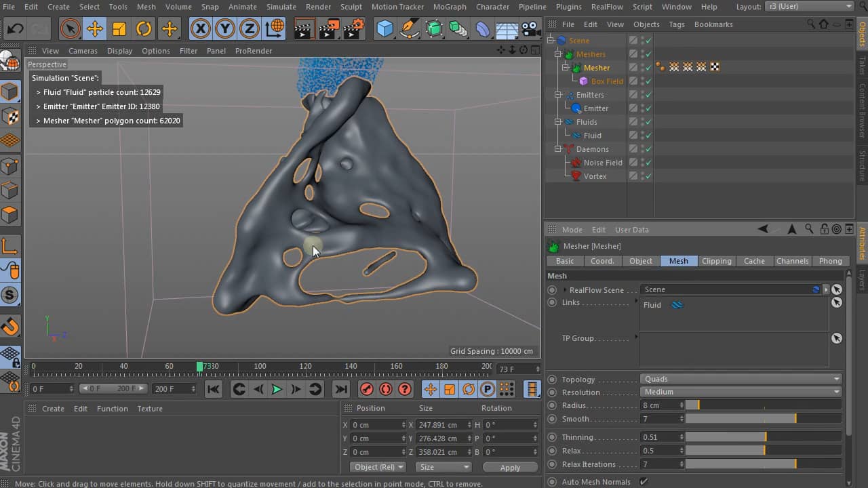
Task: Click Record Active Objects button
Action: tap(366, 389)
